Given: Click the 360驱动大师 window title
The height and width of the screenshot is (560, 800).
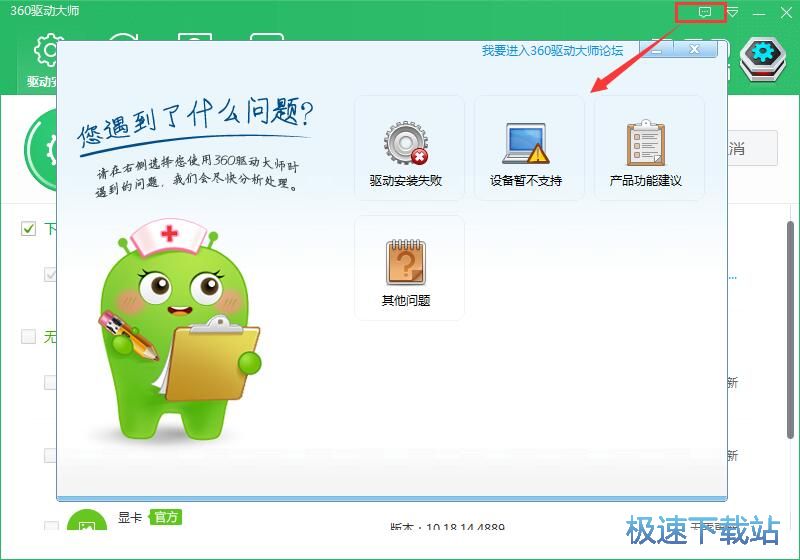Looking at the screenshot, I should click(45, 11).
